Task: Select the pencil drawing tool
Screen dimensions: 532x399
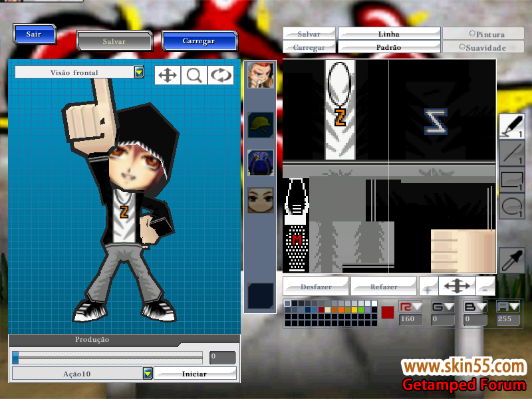Action: [x=512, y=126]
